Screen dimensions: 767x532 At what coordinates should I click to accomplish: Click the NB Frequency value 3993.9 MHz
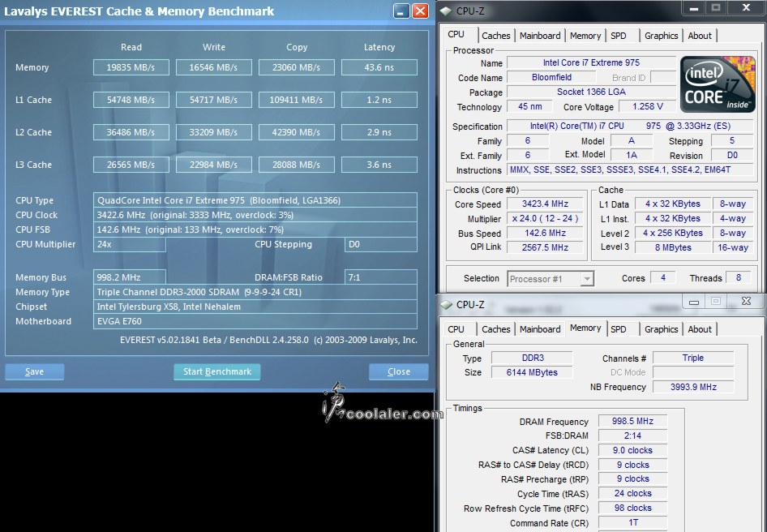[x=694, y=387]
